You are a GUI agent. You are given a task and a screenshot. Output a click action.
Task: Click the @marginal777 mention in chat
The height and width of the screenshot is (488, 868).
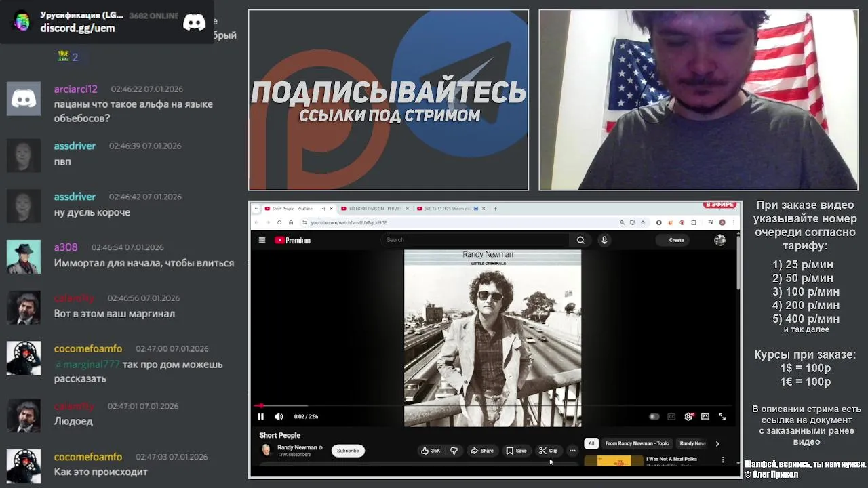(87, 365)
